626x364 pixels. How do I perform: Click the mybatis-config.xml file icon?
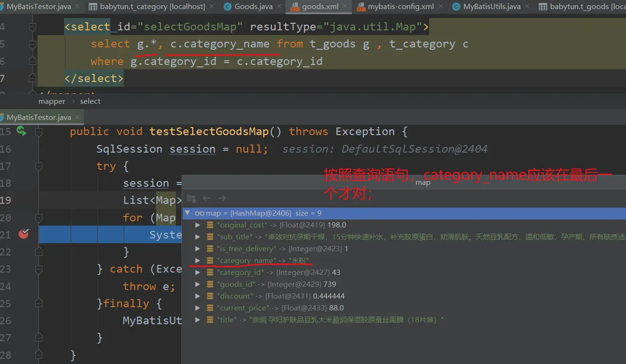[x=361, y=7]
